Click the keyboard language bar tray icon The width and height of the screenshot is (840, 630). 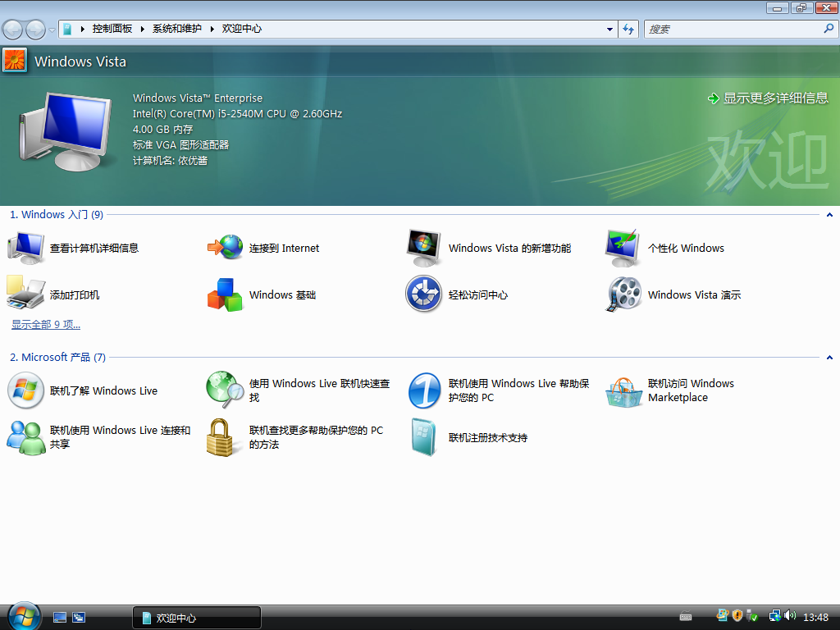[686, 617]
